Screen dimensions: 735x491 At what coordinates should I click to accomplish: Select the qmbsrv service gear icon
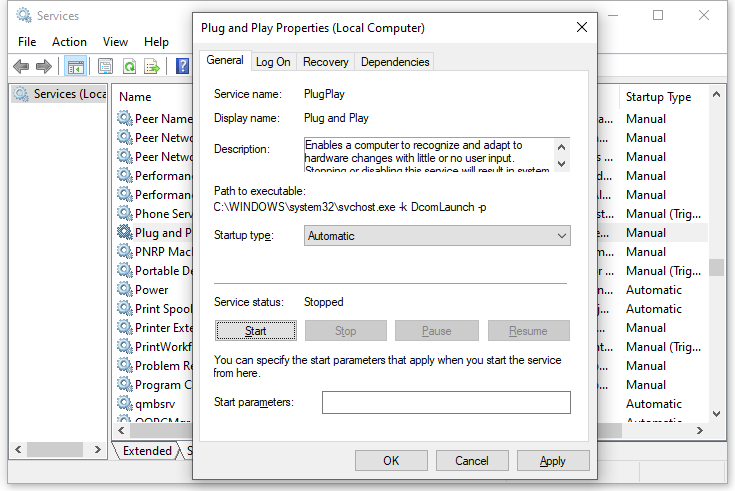124,404
